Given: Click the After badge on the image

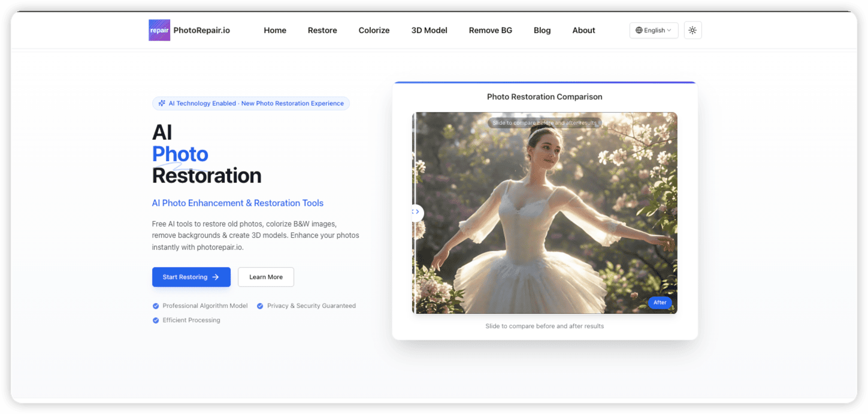Looking at the screenshot, I should coord(660,303).
